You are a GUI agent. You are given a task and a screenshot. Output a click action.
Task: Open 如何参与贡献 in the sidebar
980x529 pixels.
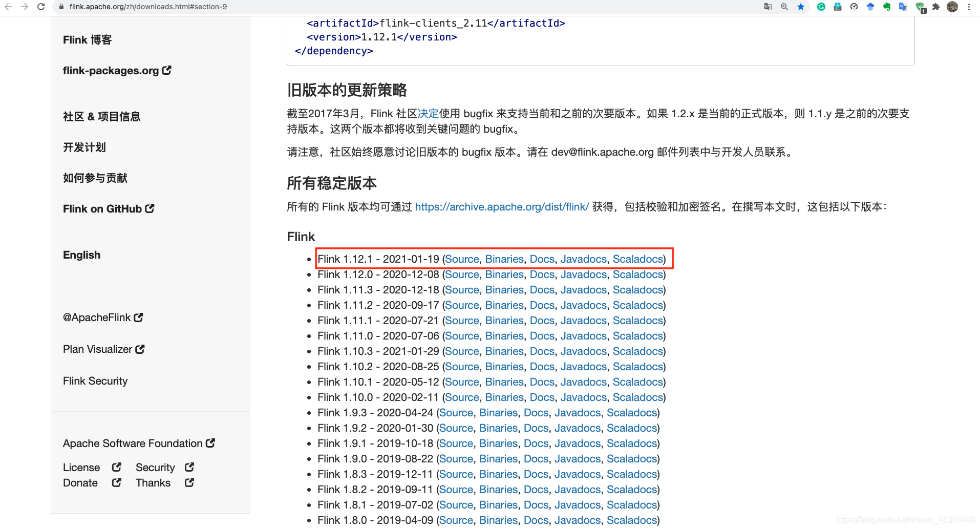pyautogui.click(x=95, y=178)
